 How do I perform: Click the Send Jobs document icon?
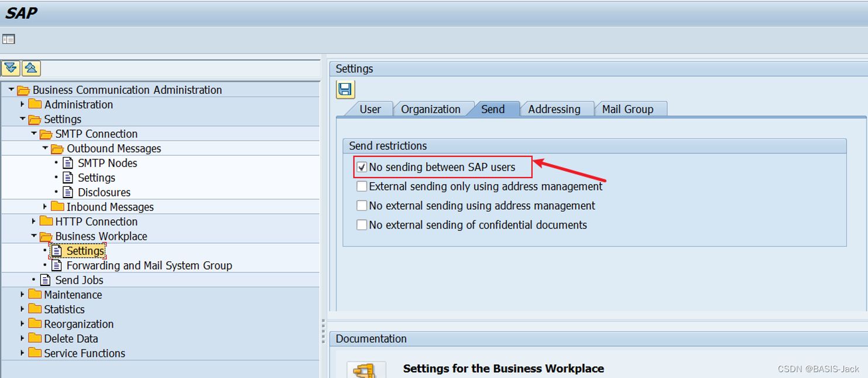45,280
